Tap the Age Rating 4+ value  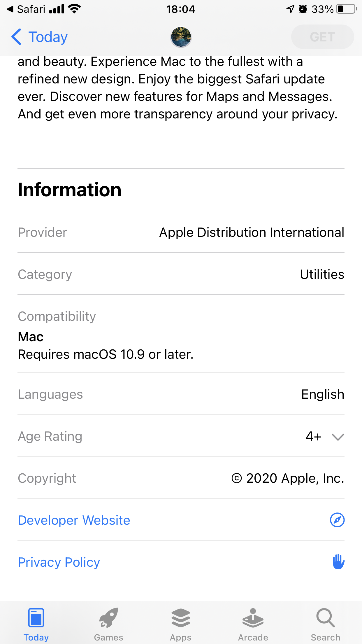point(314,437)
